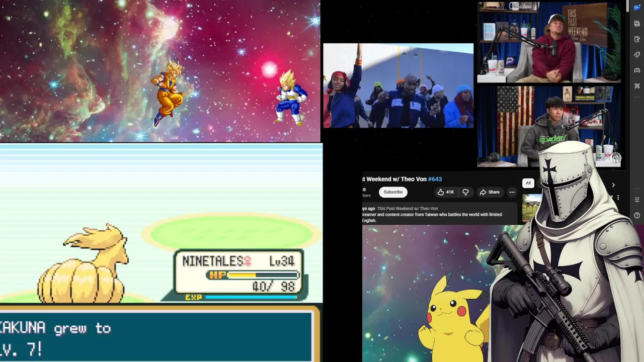Open the chat icon in browser sidebar
The height and width of the screenshot is (362, 644).
tap(637, 8)
